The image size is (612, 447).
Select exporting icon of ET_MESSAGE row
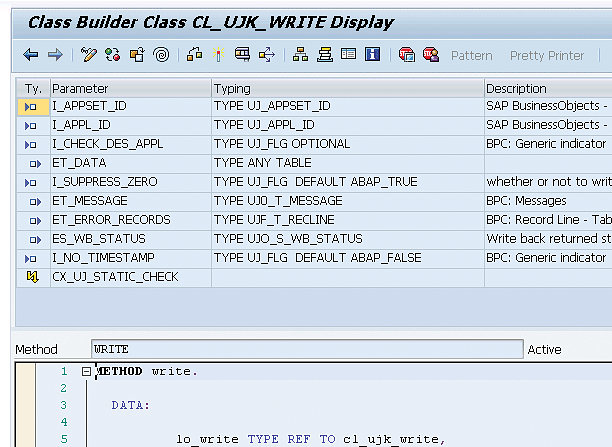(35, 202)
